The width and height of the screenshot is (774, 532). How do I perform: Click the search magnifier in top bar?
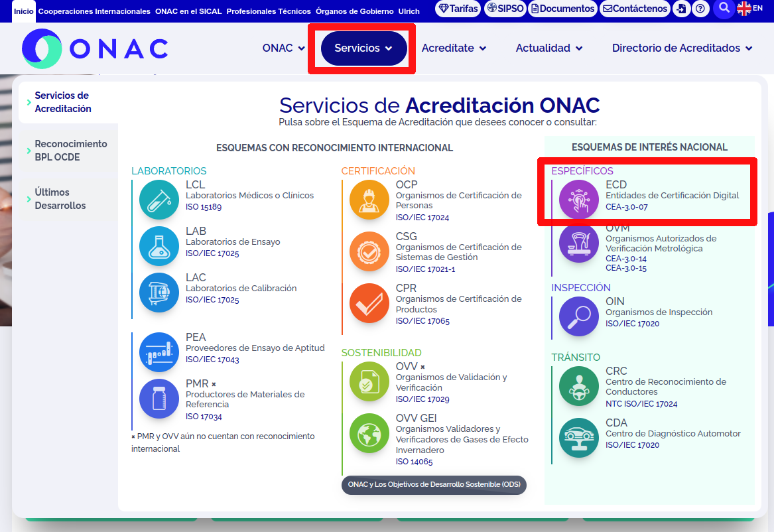[x=724, y=9]
